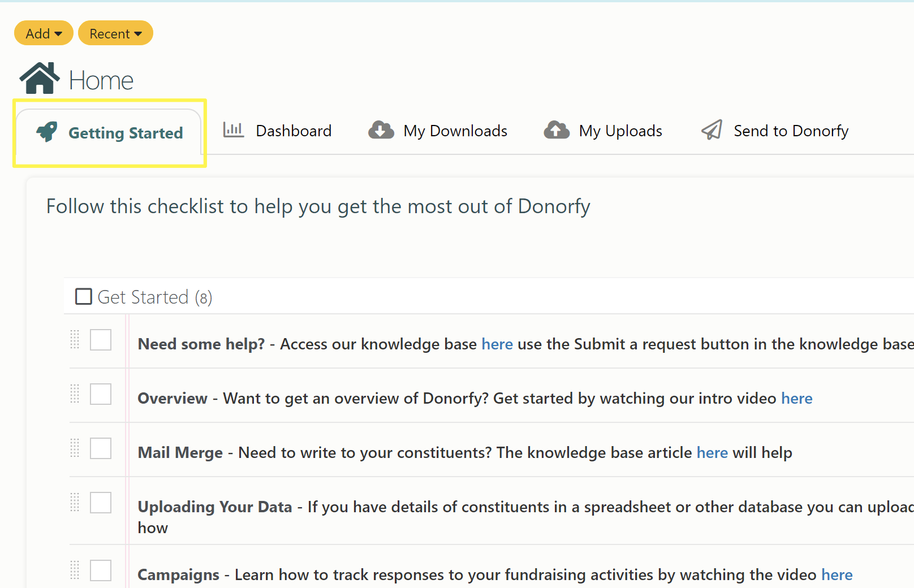
Task: Click the 'Mail Merge' bold label
Action: point(180,452)
